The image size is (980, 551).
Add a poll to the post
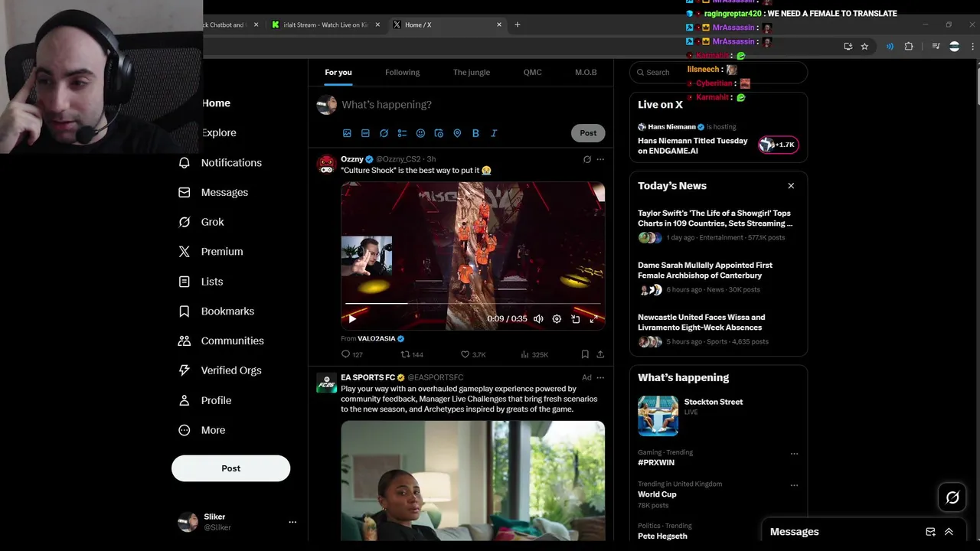402,133
